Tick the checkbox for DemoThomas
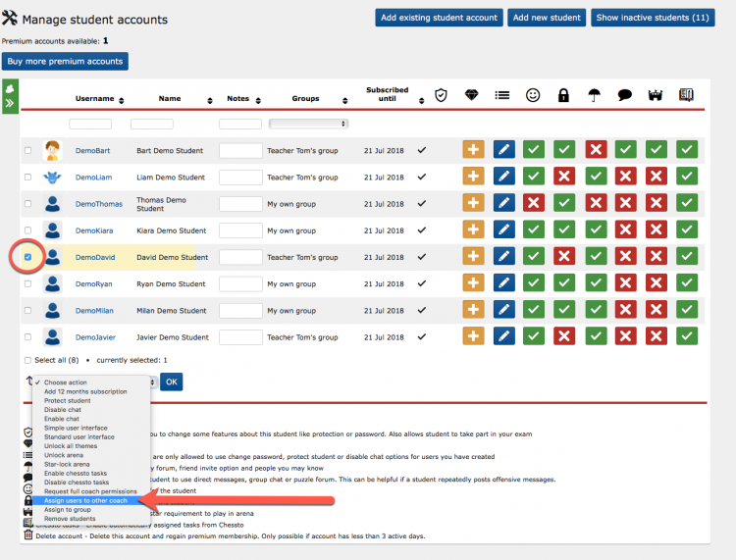 pos(28,204)
